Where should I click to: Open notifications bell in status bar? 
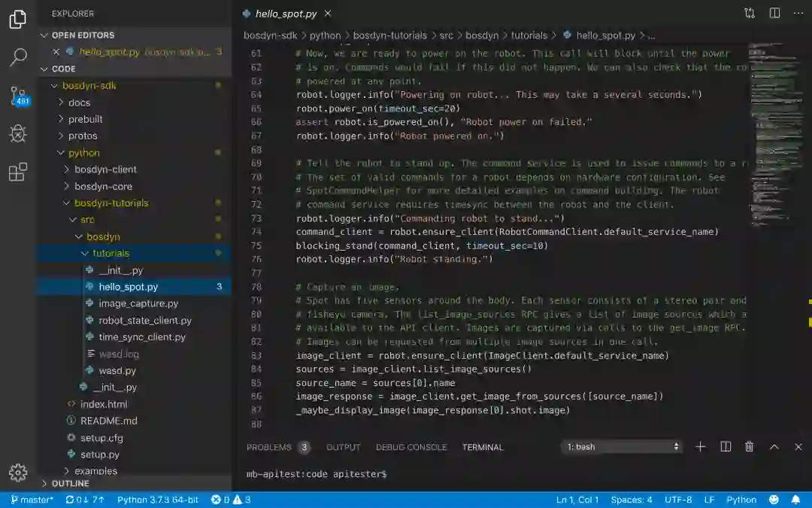click(x=796, y=499)
